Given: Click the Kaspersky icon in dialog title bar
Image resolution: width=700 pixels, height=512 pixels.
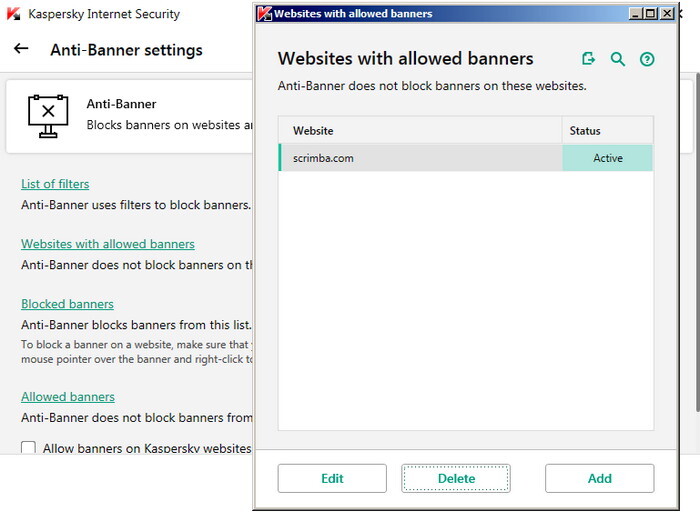Looking at the screenshot, I should [x=265, y=14].
